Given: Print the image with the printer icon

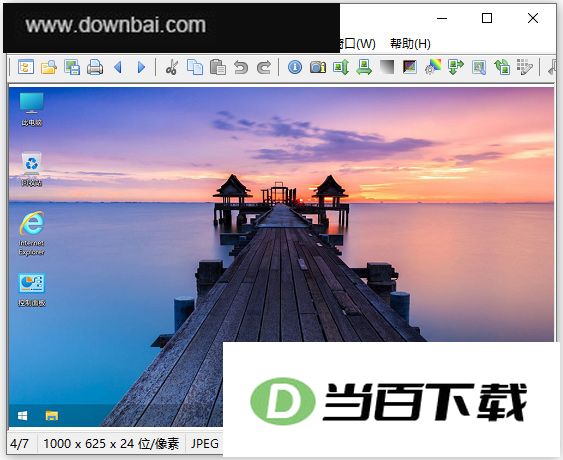Looking at the screenshot, I should coord(95,67).
